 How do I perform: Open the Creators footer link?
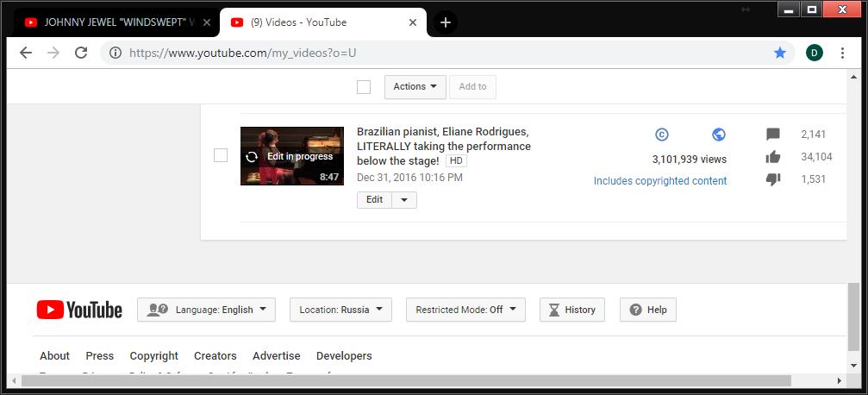[x=215, y=355]
